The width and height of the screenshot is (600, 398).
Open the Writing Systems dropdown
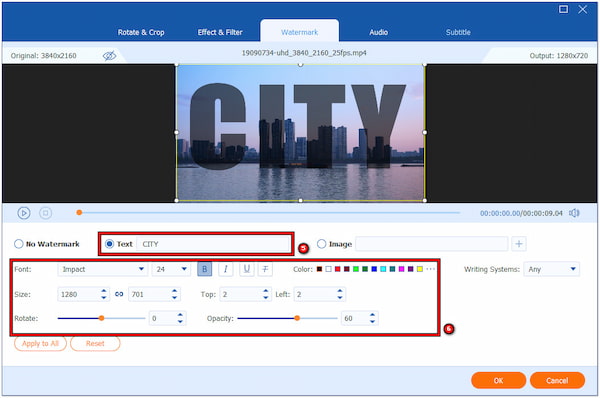point(551,269)
